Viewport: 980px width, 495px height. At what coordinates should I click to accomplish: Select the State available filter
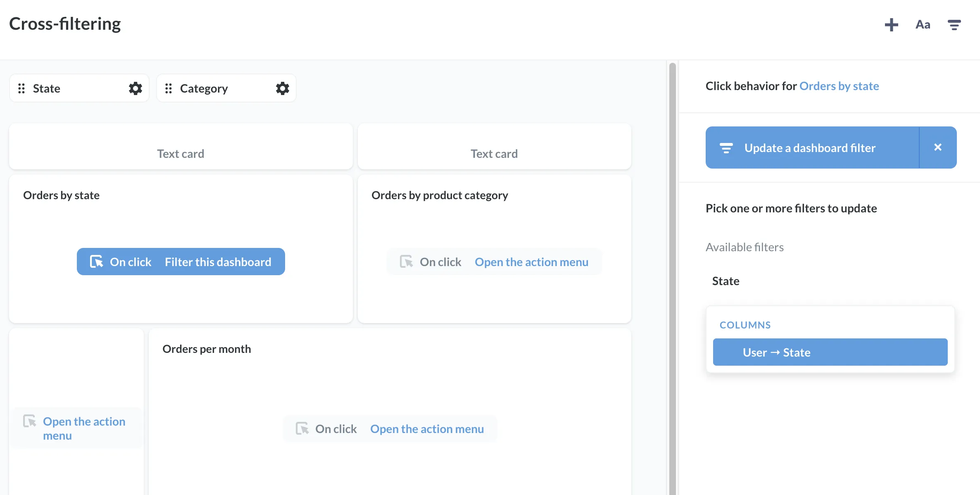725,281
